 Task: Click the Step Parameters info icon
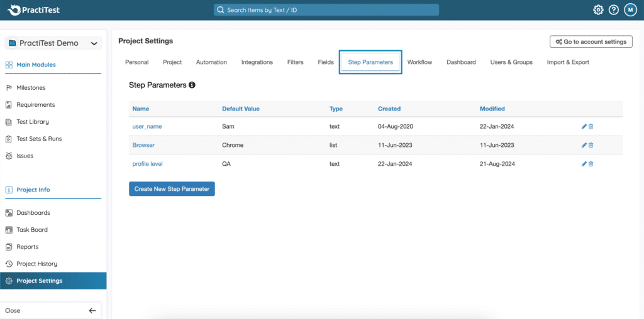(x=192, y=85)
